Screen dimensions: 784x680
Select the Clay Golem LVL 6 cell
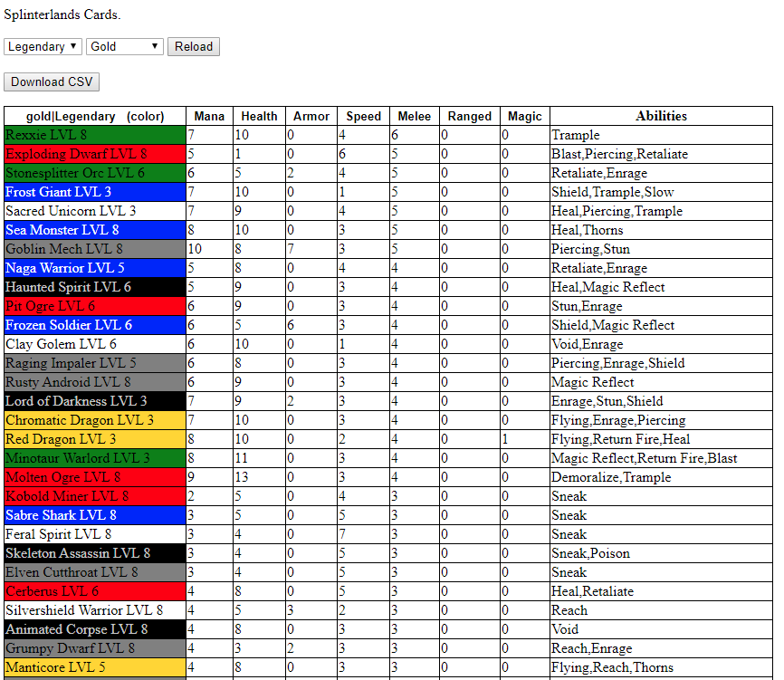tap(95, 344)
